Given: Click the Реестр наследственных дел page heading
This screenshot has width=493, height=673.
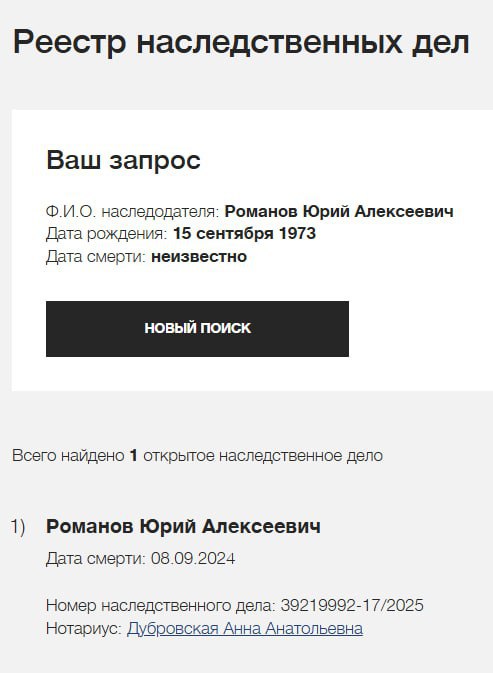Looking at the screenshot, I should click(241, 43).
